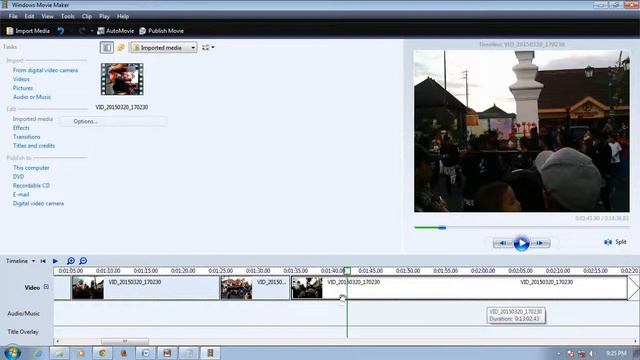640x360 pixels.
Task: Click the timeline playhead marker at 0:01:40
Action: point(347,271)
